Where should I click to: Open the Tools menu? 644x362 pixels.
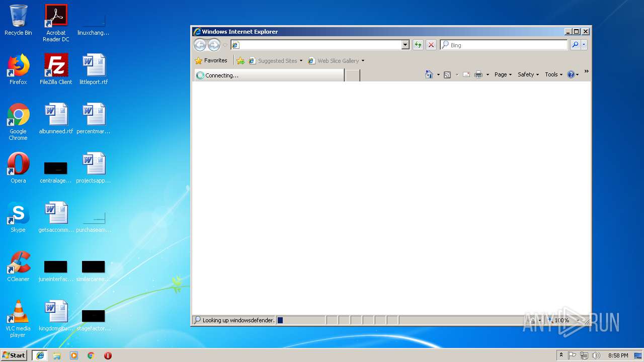553,74
